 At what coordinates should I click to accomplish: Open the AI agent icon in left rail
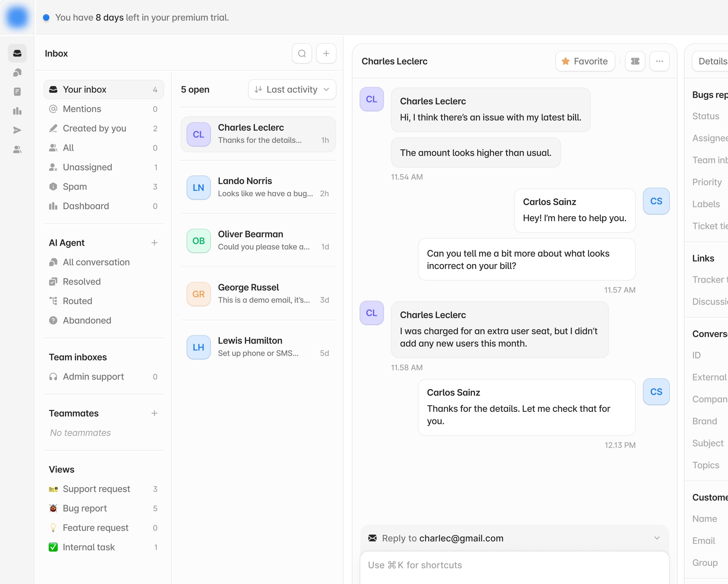point(17,73)
